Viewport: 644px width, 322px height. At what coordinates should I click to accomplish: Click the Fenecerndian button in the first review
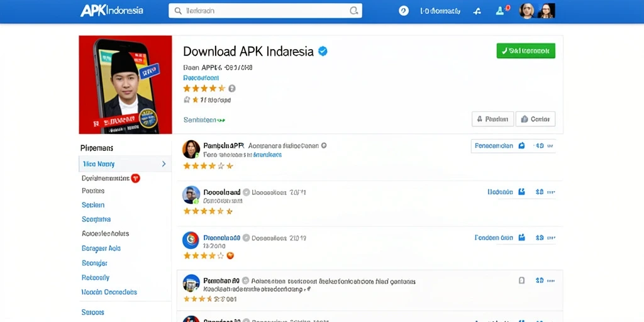tap(494, 146)
